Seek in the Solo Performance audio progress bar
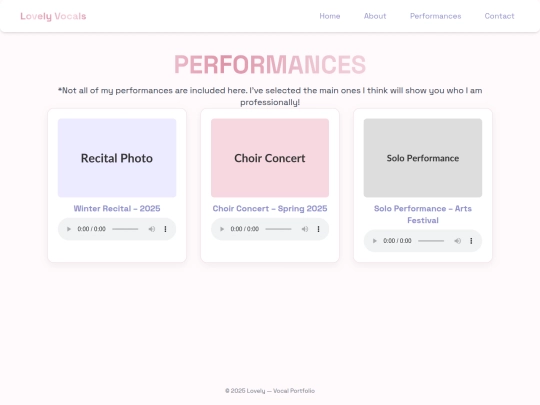 (431, 241)
